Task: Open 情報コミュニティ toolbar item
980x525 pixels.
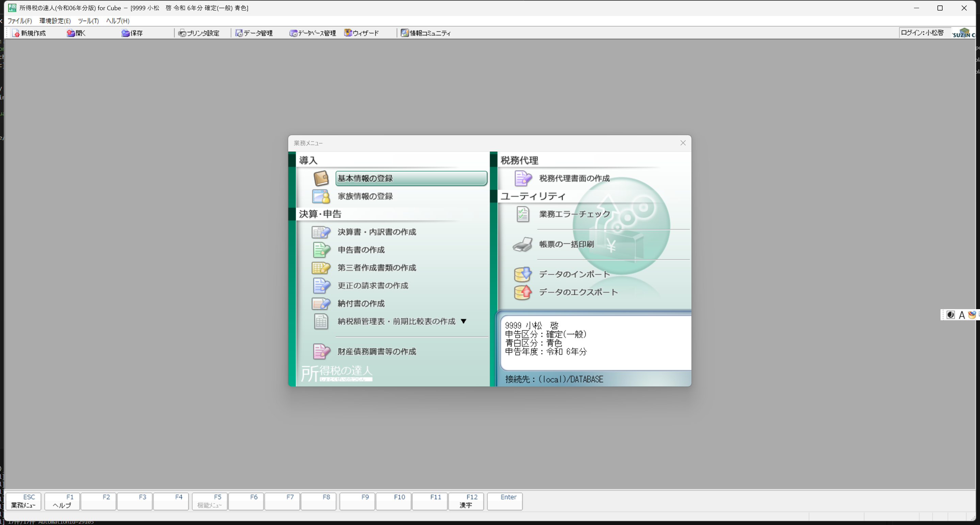Action: [405, 33]
